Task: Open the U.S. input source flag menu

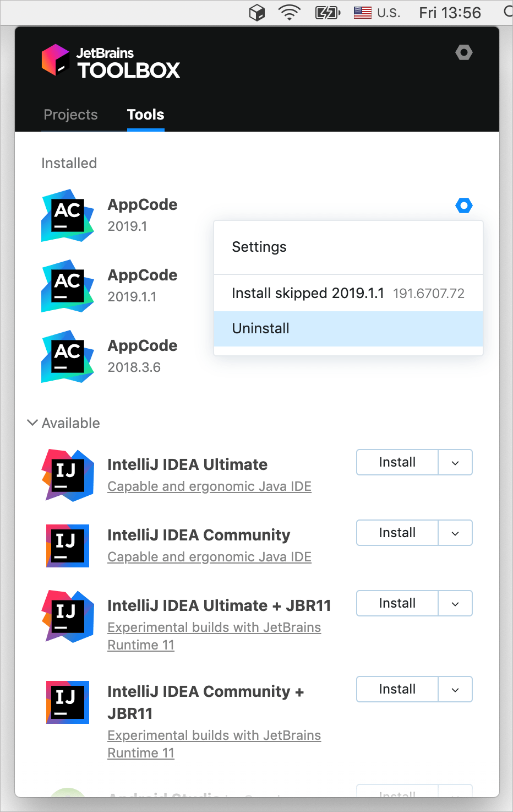Action: tap(362, 12)
